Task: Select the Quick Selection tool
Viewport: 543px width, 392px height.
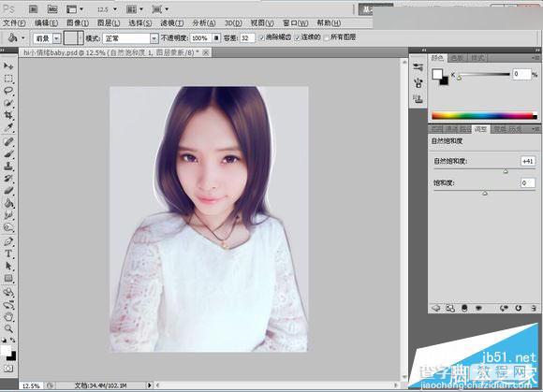Action: [x=8, y=103]
